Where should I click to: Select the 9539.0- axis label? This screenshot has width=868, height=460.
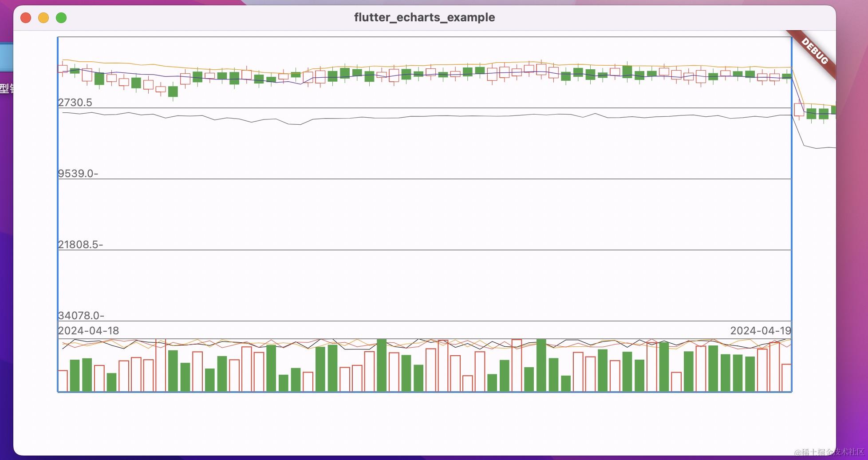[x=78, y=174]
